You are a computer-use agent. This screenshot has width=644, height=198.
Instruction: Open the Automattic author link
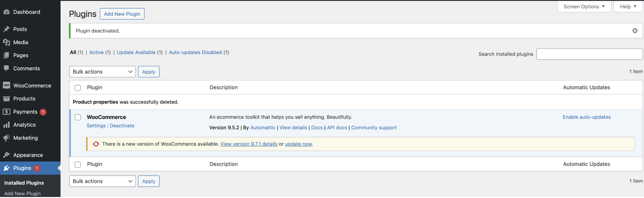pos(263,128)
